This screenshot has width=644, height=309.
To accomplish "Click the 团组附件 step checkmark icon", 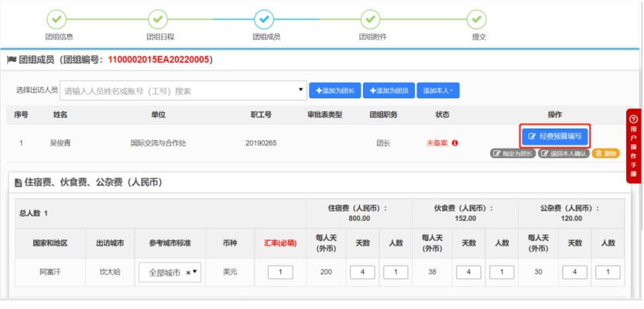I will (370, 19).
